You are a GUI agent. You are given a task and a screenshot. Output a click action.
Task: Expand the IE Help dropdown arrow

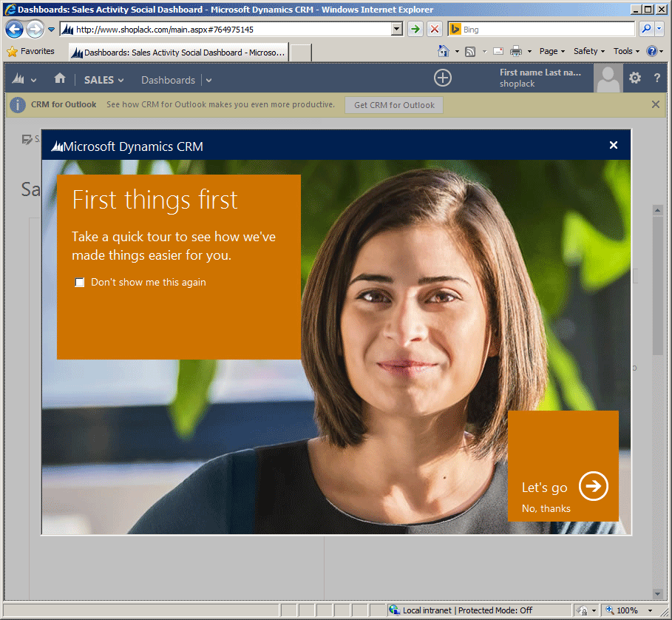pos(662,52)
